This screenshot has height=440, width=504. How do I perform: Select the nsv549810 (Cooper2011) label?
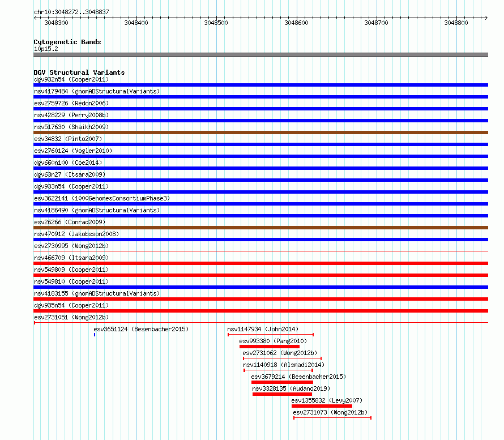pos(71,281)
